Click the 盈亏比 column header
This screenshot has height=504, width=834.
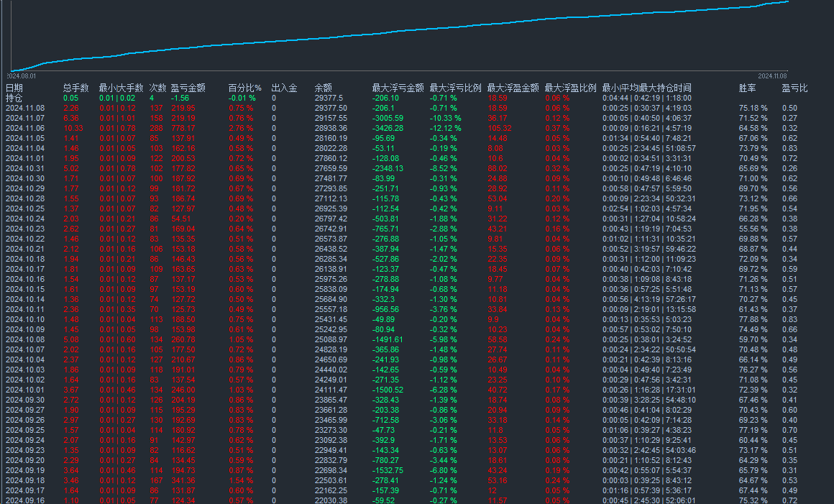(794, 88)
